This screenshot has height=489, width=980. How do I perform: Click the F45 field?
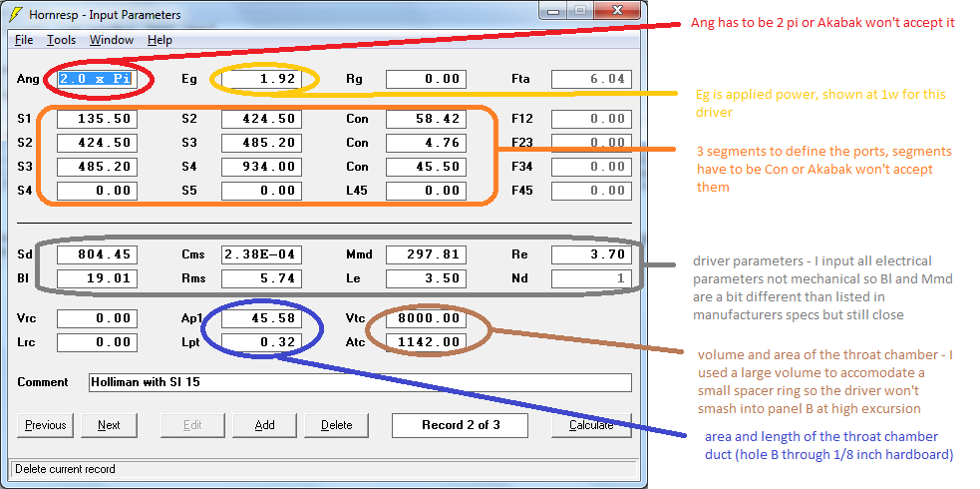pos(591,190)
